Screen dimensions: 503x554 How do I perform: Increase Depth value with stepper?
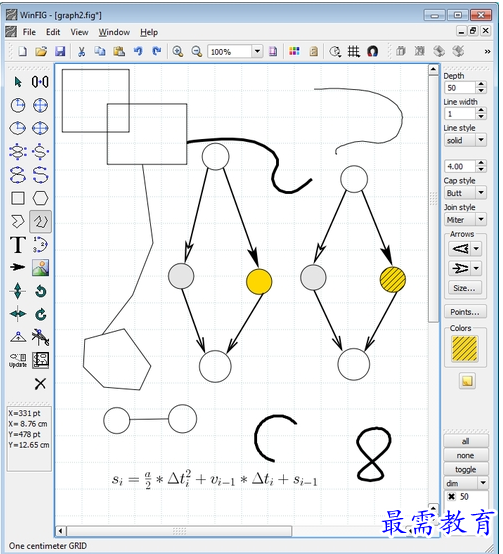coord(481,85)
